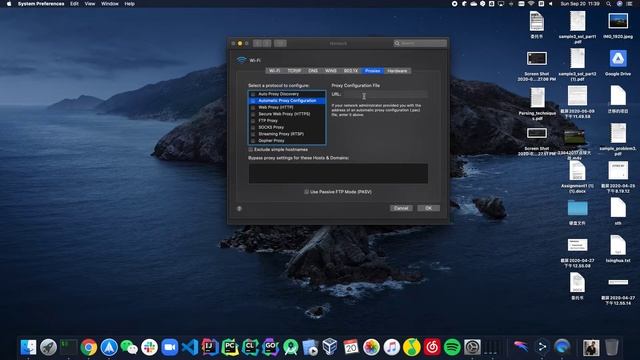Open Android Studio from the Dock

[x=291, y=347]
